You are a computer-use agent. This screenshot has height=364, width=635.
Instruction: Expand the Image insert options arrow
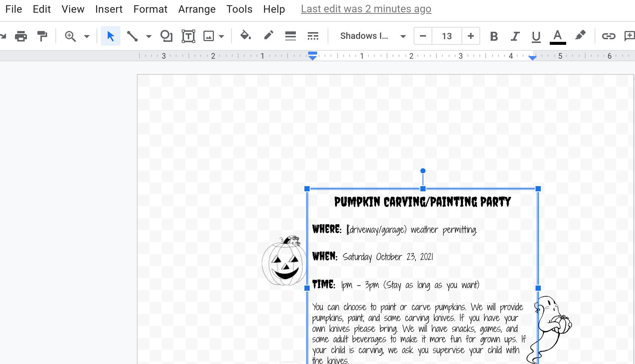pyautogui.click(x=221, y=36)
